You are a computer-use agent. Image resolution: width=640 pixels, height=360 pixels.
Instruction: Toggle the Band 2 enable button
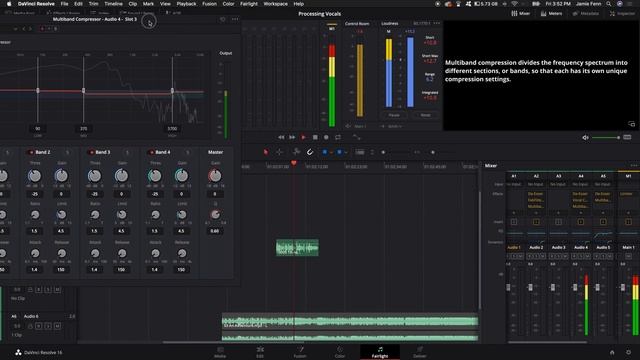click(31, 152)
